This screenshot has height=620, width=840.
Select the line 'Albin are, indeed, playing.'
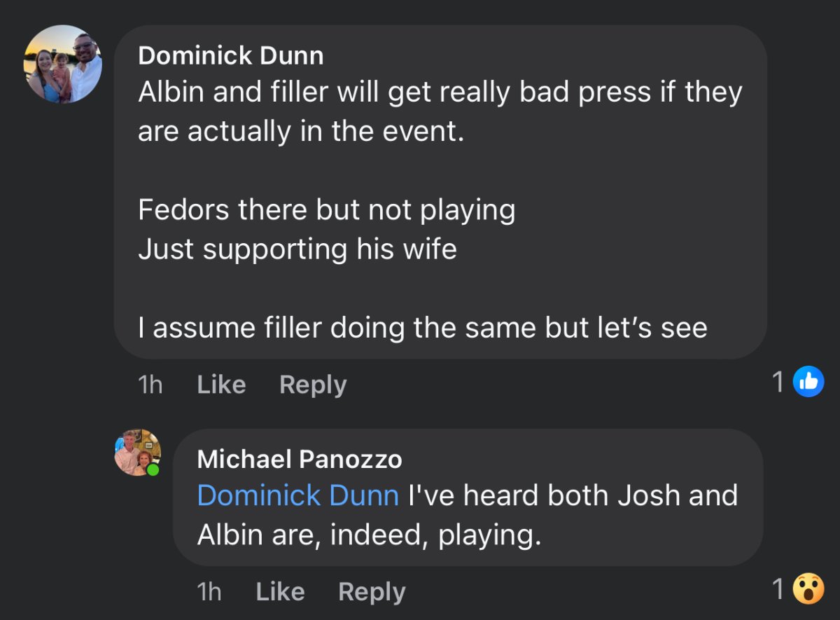(370, 535)
